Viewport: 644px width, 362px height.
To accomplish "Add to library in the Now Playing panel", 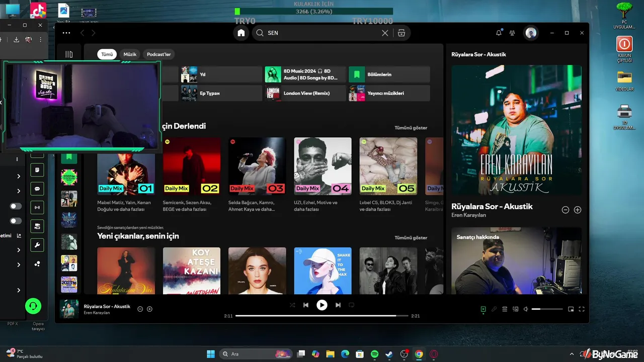I will [578, 210].
